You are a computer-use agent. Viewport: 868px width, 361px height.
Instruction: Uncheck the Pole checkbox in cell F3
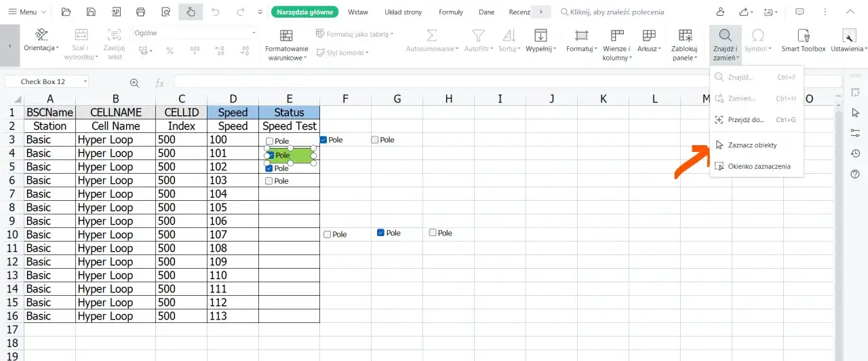point(324,140)
